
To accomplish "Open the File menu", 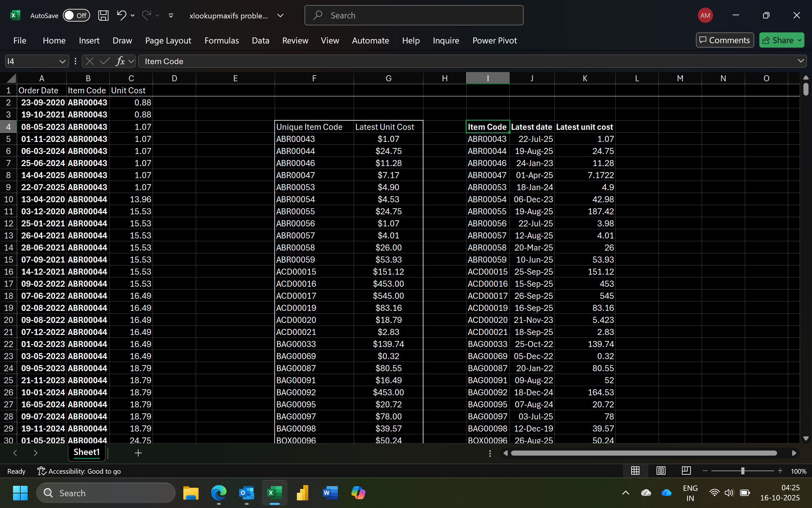I will click(x=19, y=40).
